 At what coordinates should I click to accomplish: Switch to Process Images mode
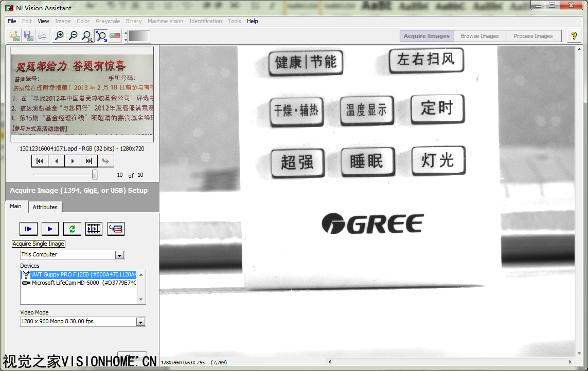click(533, 36)
